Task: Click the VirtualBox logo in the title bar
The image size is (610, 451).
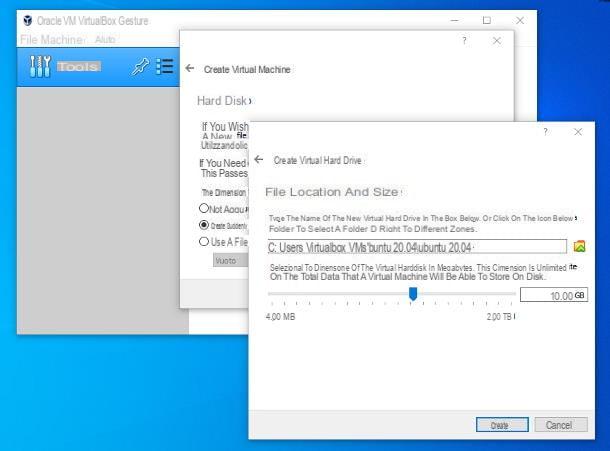Action: [27, 21]
